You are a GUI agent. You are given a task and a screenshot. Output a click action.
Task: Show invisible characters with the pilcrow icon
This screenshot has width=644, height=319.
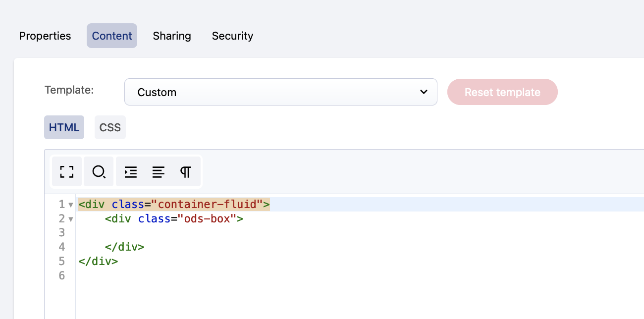click(x=185, y=172)
